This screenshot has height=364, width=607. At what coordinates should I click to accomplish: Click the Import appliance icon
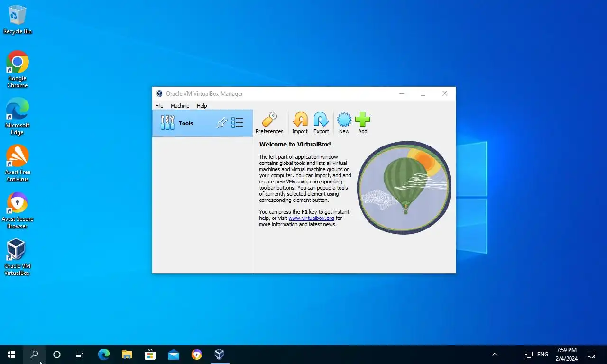(300, 123)
